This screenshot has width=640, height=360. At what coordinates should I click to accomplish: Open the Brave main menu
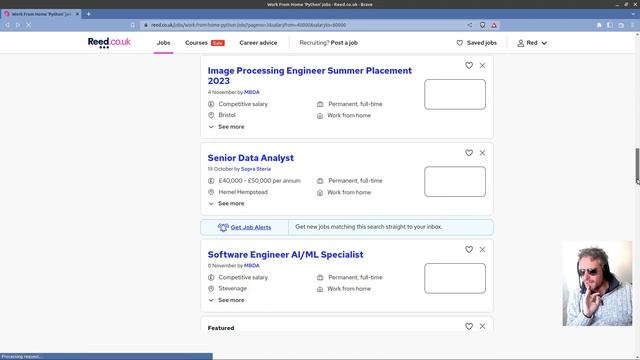(x=632, y=25)
